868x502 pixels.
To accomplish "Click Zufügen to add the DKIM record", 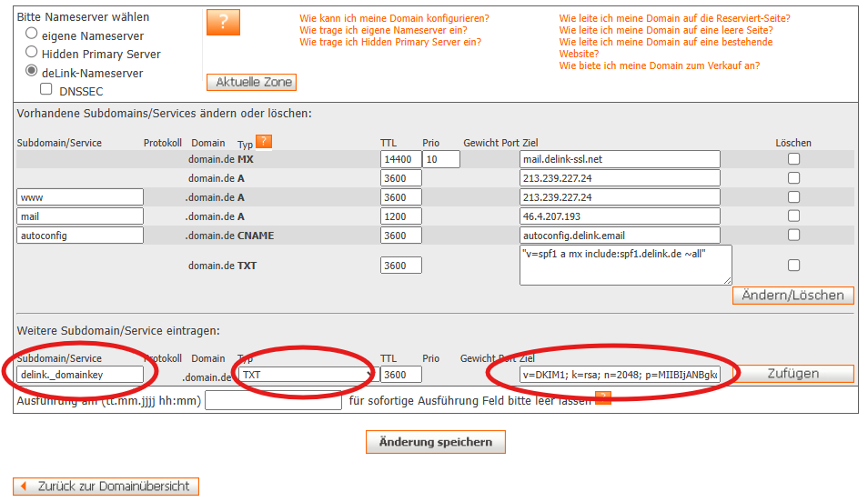I will pyautogui.click(x=793, y=374).
